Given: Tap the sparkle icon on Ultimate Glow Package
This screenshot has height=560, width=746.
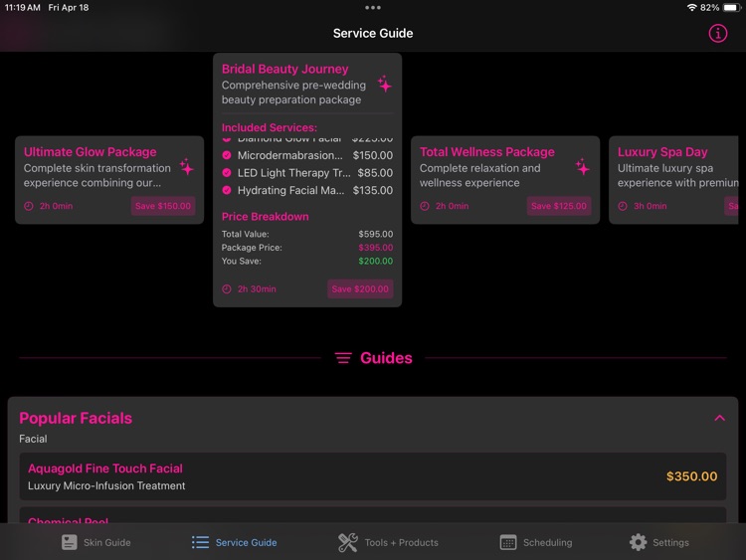Looking at the screenshot, I should pyautogui.click(x=187, y=167).
